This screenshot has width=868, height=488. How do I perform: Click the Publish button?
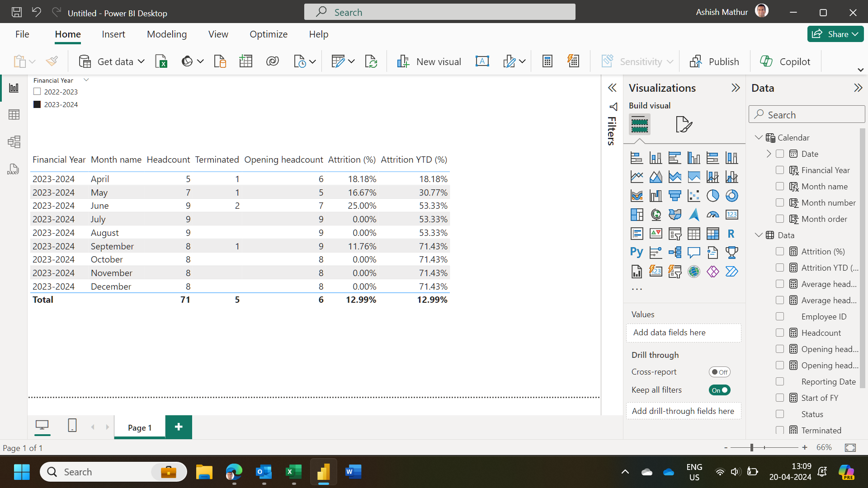click(714, 61)
